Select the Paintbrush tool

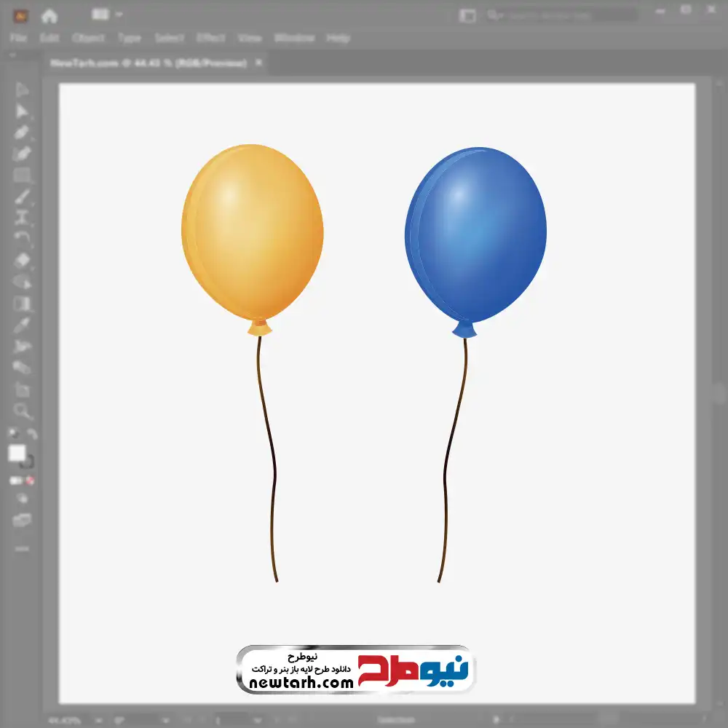[x=22, y=197]
